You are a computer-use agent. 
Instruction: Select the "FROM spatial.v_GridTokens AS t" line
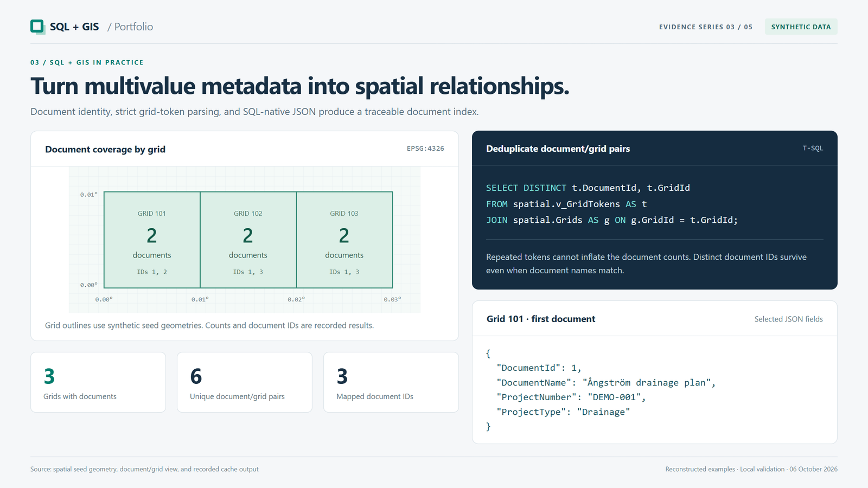(x=566, y=204)
